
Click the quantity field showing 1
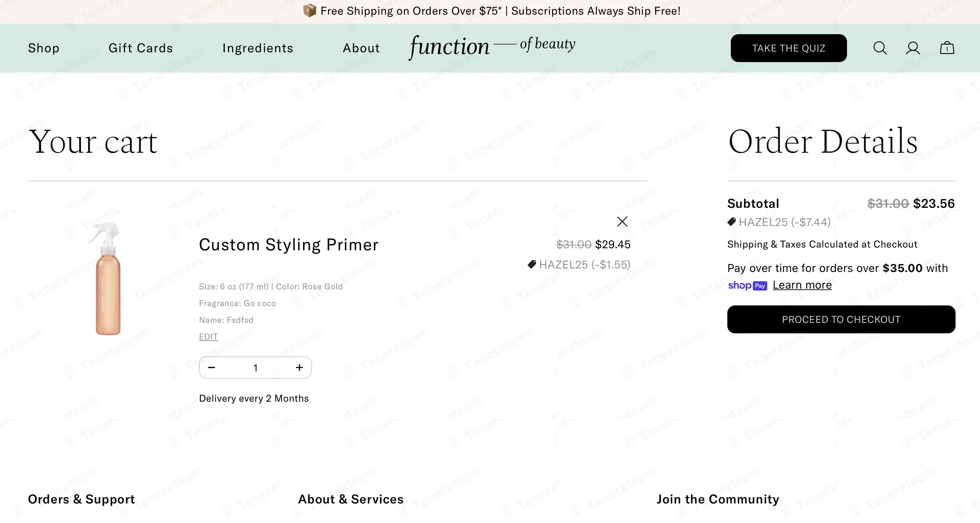pos(256,367)
